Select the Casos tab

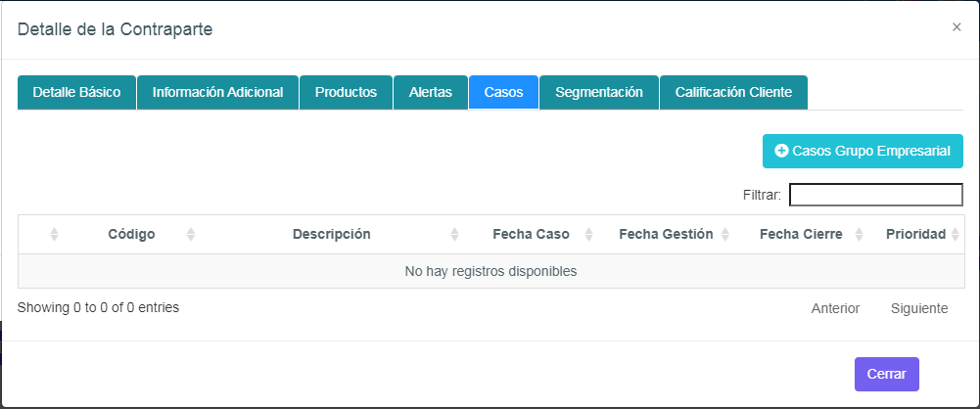503,93
